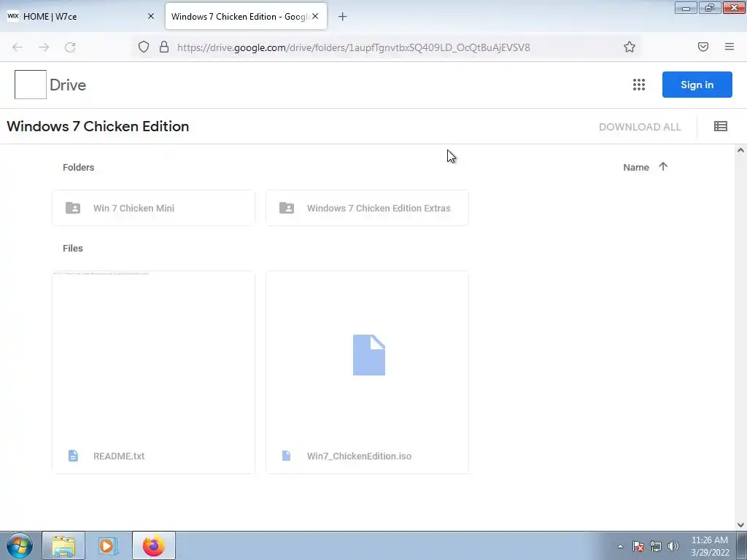Open Action Center flag icon

coord(638,546)
